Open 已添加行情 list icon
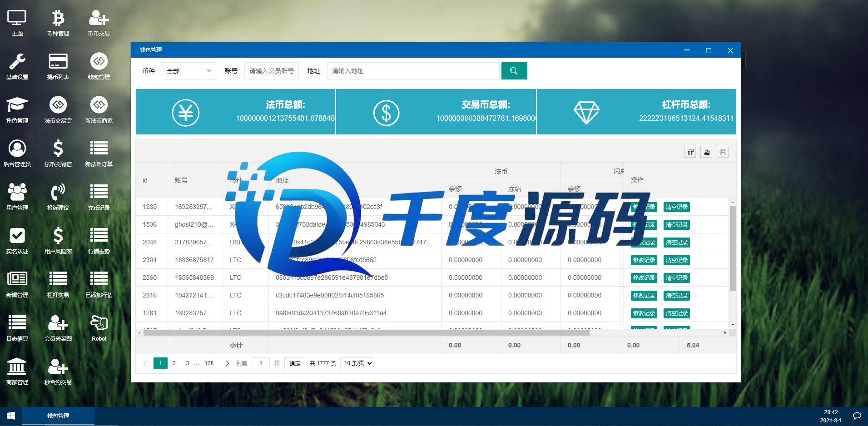Image resolution: width=868 pixels, height=426 pixels. pyautogui.click(x=99, y=284)
